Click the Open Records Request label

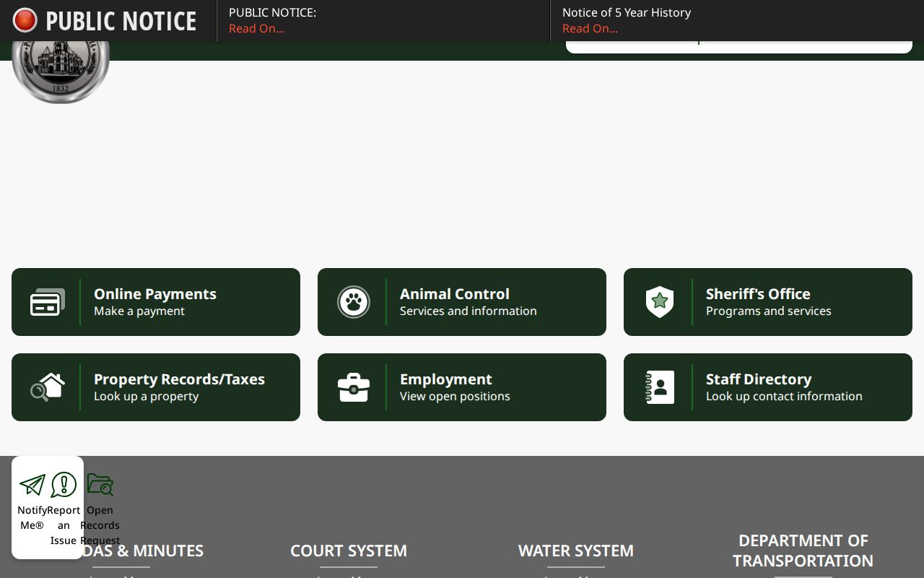(100, 525)
